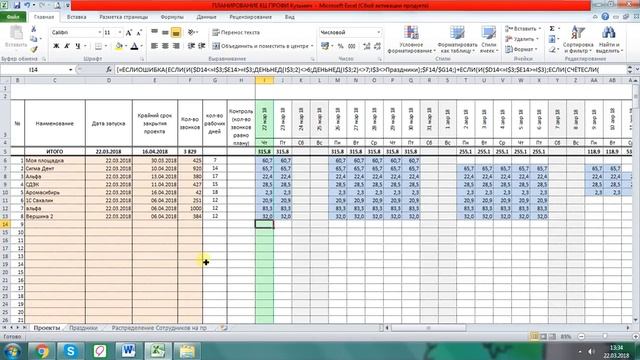Screen dimensions: 640x360
Task: Open the Распределение Сотрудников sheet tab
Action: tap(159, 328)
